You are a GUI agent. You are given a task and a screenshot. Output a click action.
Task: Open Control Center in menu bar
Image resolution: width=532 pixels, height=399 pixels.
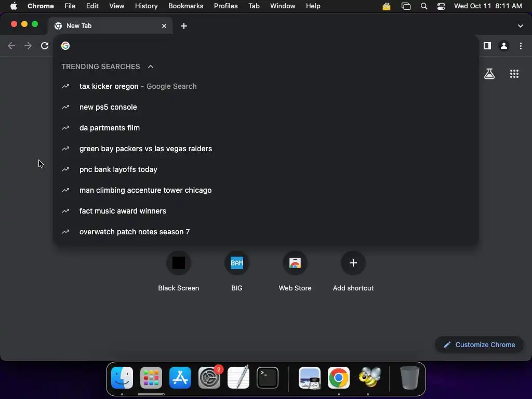(441, 6)
